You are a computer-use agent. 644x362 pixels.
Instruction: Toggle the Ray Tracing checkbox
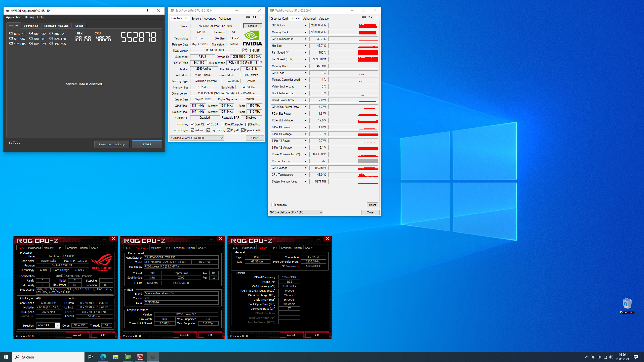coord(208,130)
